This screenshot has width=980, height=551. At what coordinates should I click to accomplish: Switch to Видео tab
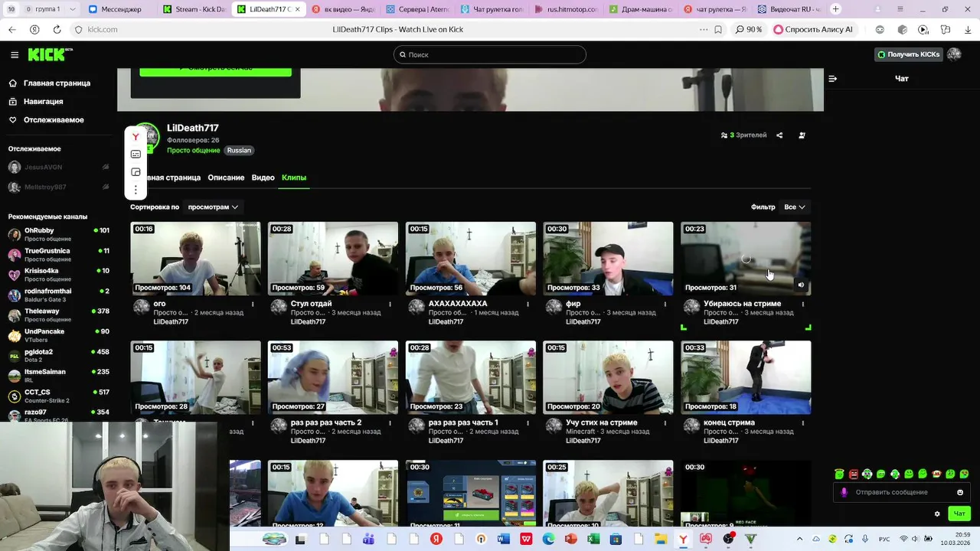(x=263, y=178)
